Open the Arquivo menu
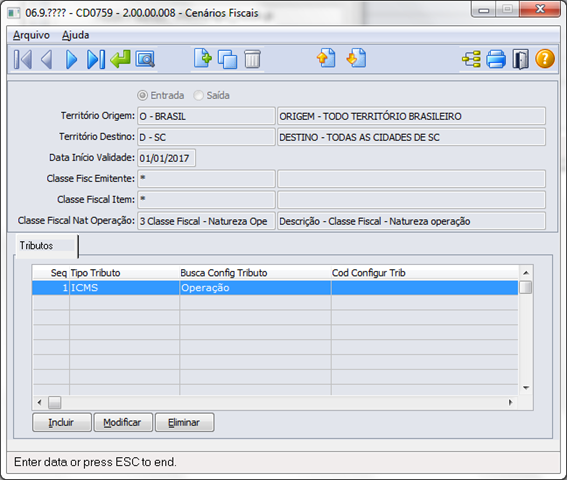This screenshot has width=567, height=480. coord(31,35)
